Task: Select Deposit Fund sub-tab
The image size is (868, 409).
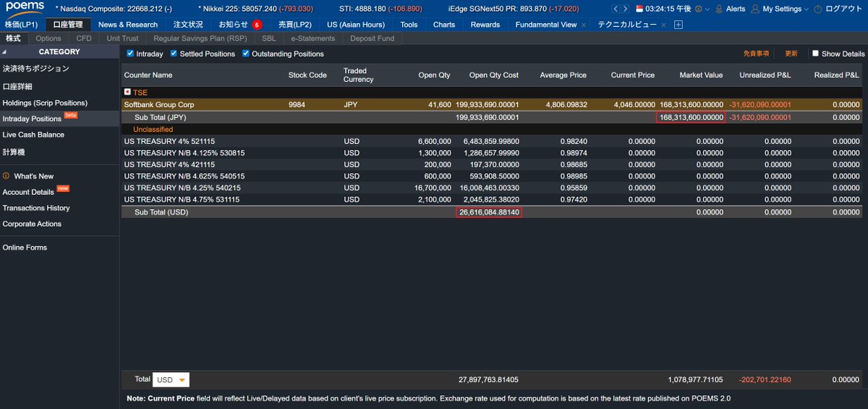Action: point(373,38)
